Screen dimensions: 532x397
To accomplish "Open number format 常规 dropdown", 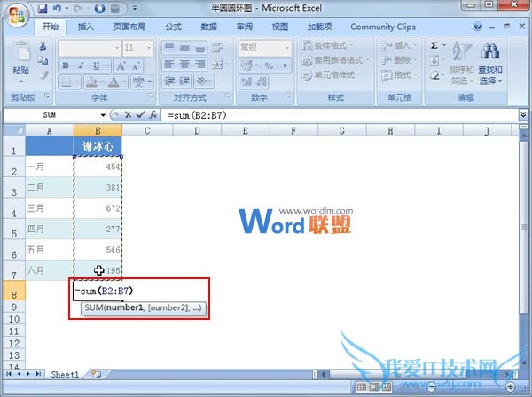I will pos(287,48).
